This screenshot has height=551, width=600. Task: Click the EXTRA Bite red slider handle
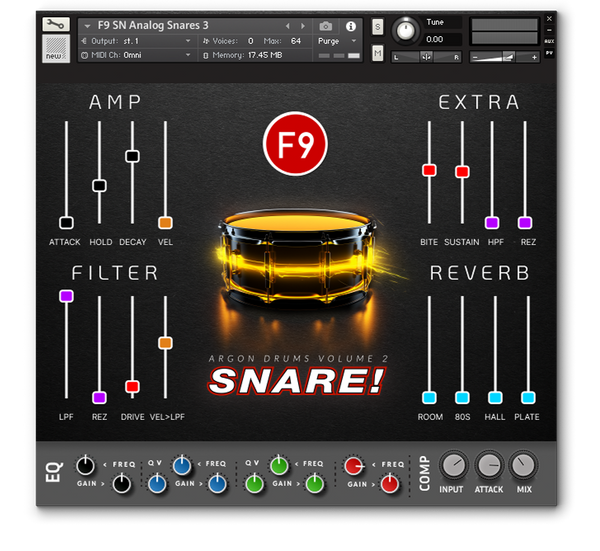click(429, 170)
